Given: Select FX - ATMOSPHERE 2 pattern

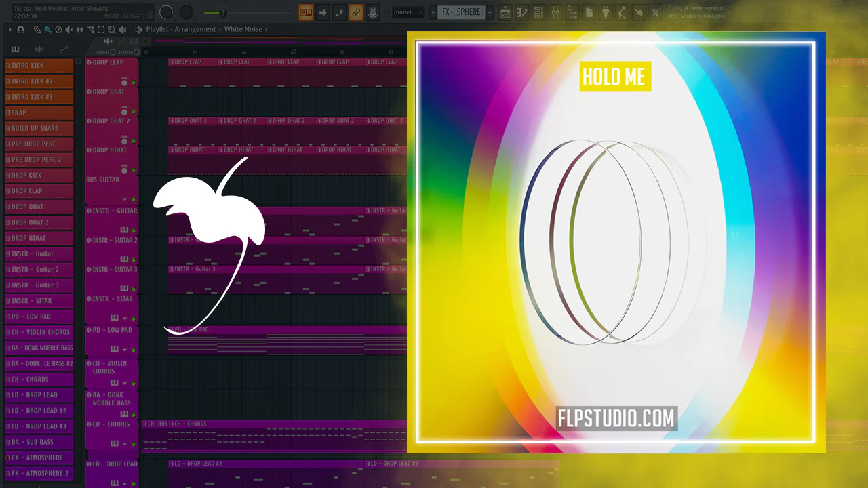Looking at the screenshot, I should [39, 473].
